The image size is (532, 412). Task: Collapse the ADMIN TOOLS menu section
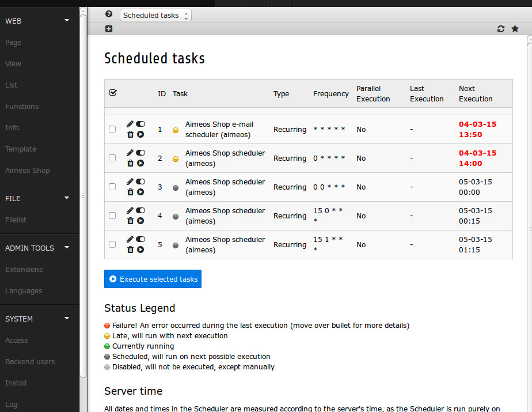[67, 247]
